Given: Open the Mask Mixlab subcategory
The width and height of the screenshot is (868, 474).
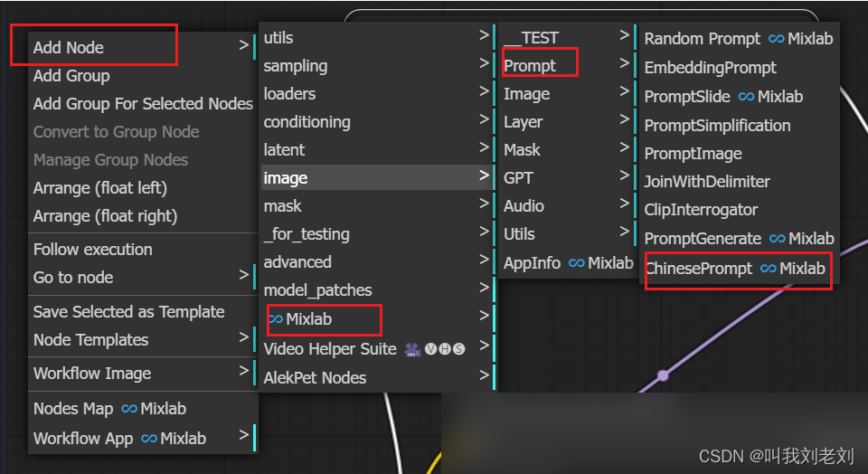Looking at the screenshot, I should [568, 149].
